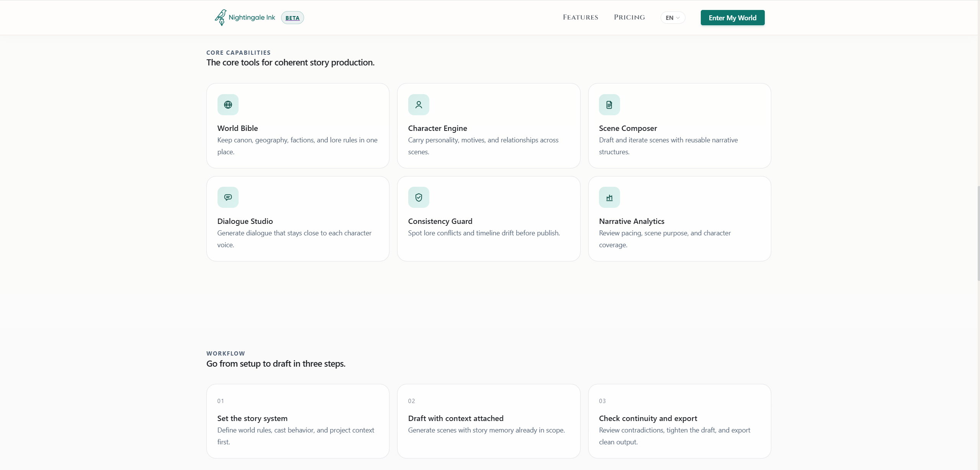
Task: Select the Consistency Guard card title
Action: 440,221
